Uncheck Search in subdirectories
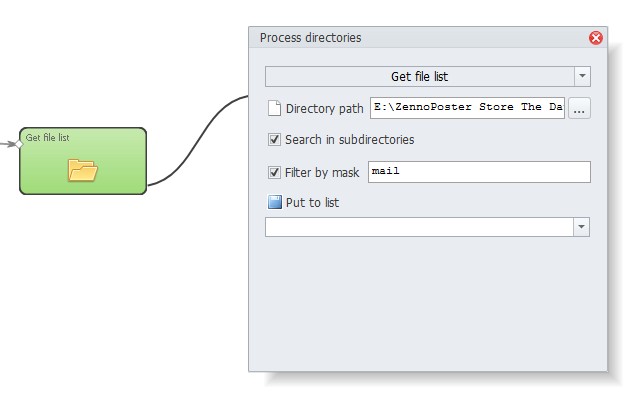Screen dimensions: 644x395 [x=274, y=140]
